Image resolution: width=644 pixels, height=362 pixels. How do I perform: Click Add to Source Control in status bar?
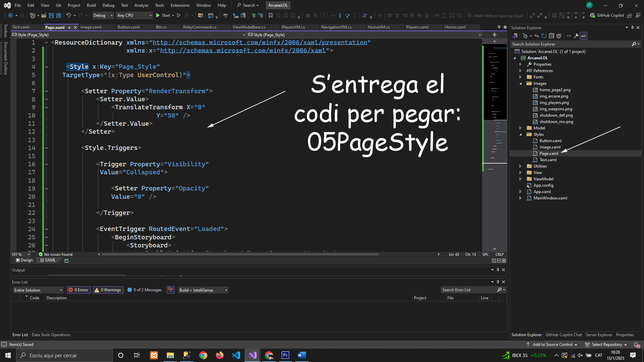coord(552,345)
